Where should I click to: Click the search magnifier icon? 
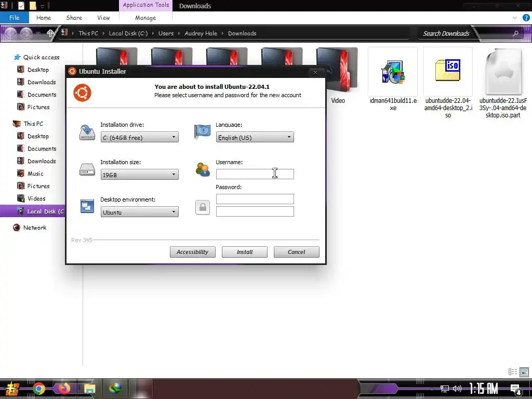pyautogui.click(x=515, y=33)
